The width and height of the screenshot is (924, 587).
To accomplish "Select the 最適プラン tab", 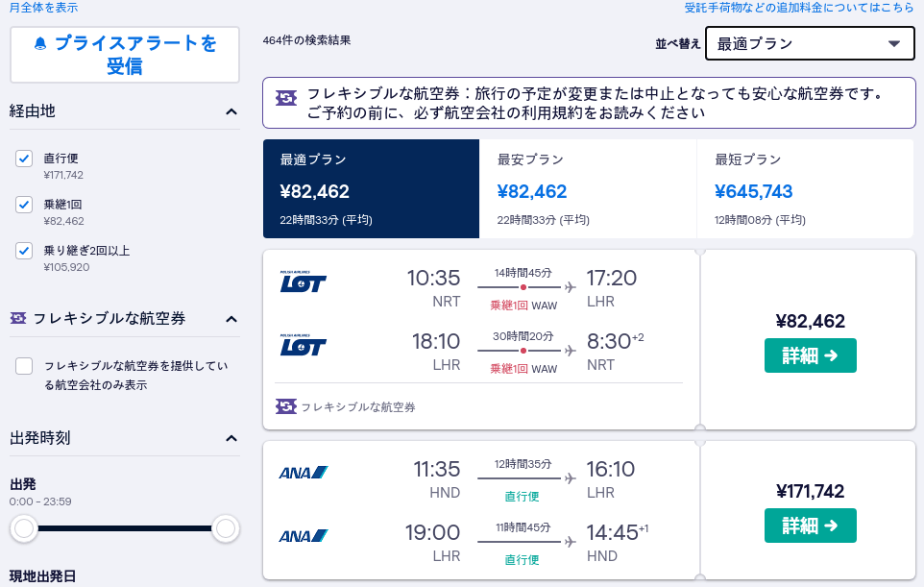I will click(372, 188).
